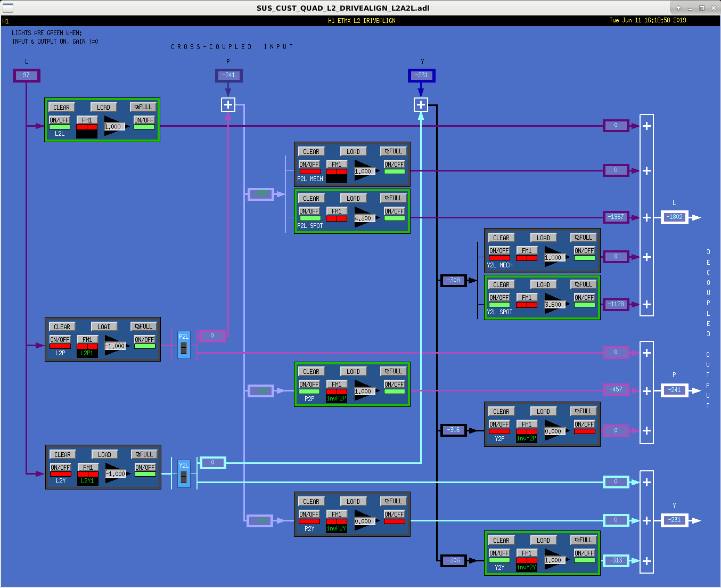Open the FULL menu of the L2L filter
Viewport: 721px width, 588px height.
click(x=143, y=107)
